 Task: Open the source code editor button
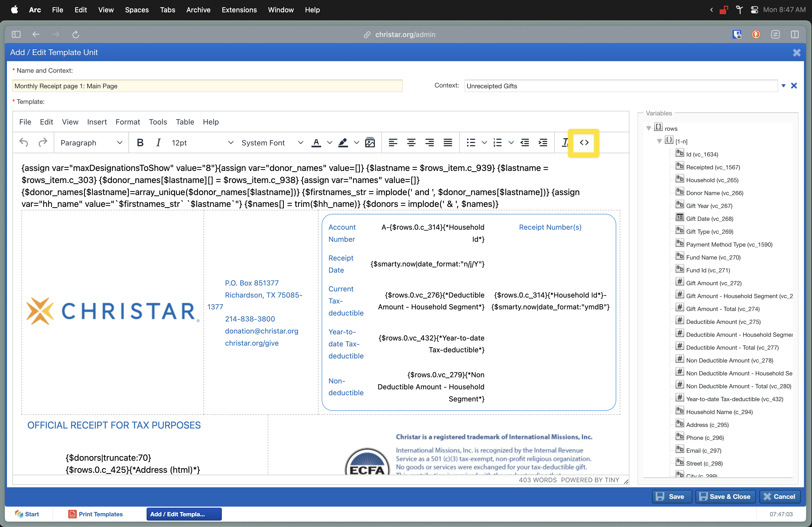[x=584, y=142]
